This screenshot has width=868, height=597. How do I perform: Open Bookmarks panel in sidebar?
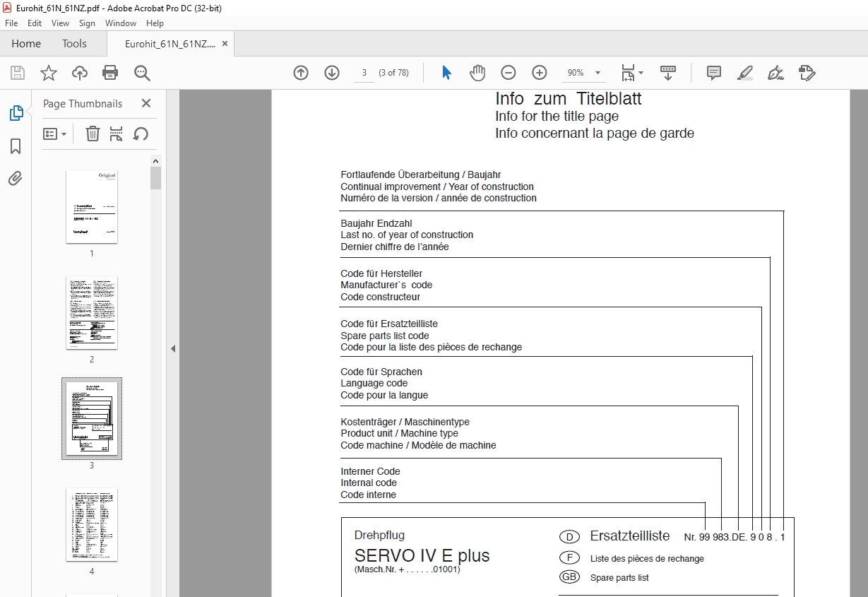(x=16, y=146)
